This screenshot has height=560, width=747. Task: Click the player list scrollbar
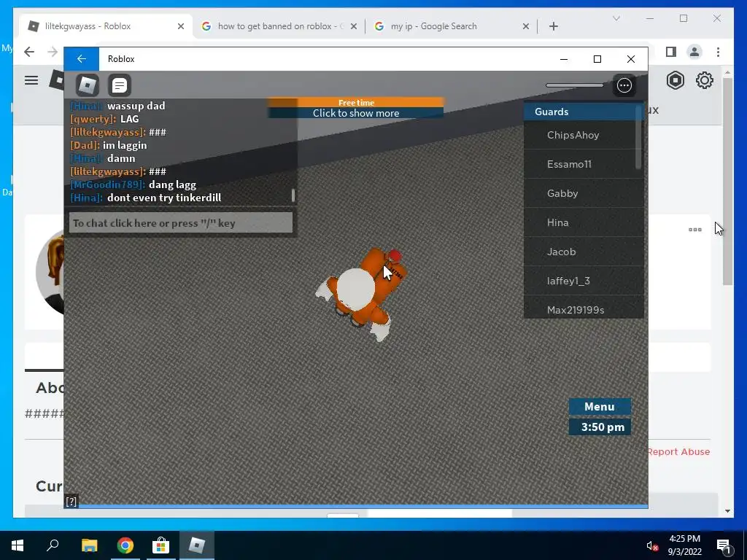coord(638,137)
